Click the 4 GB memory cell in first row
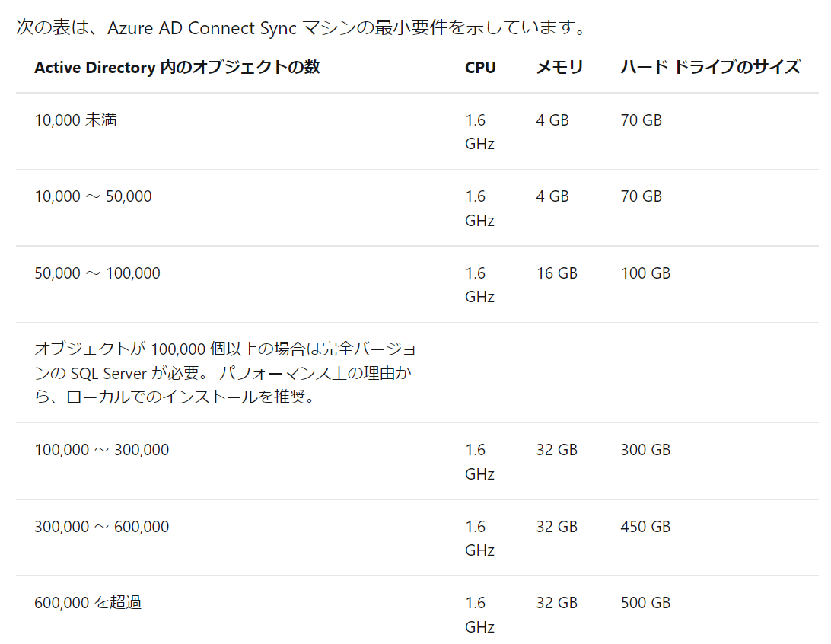This screenshot has width=831, height=644. [x=552, y=120]
